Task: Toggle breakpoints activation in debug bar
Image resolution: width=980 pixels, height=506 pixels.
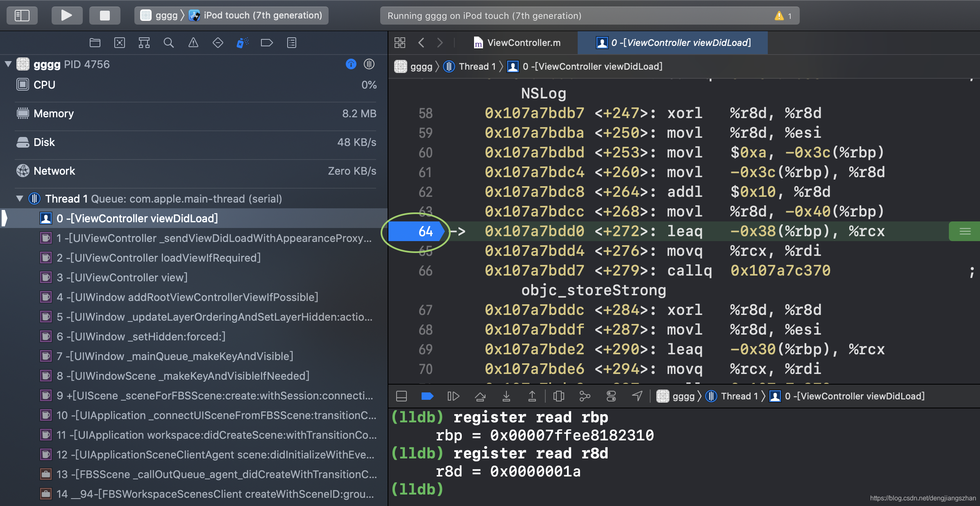Action: tap(427, 396)
